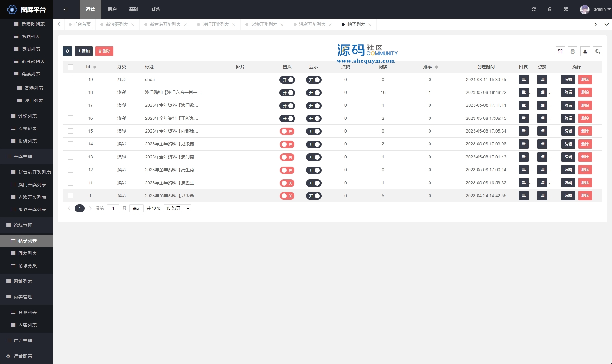Reload the table with the dark refresh button

[x=67, y=51]
